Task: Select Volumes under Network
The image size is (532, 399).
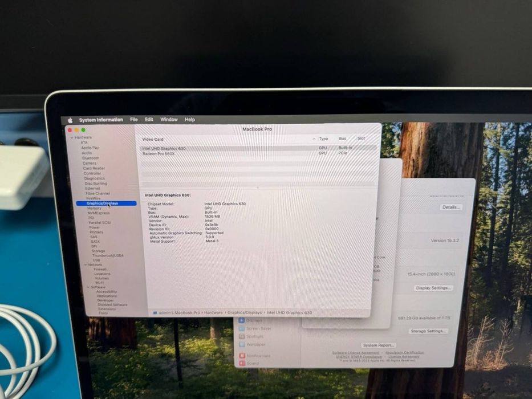Action: pos(102,278)
